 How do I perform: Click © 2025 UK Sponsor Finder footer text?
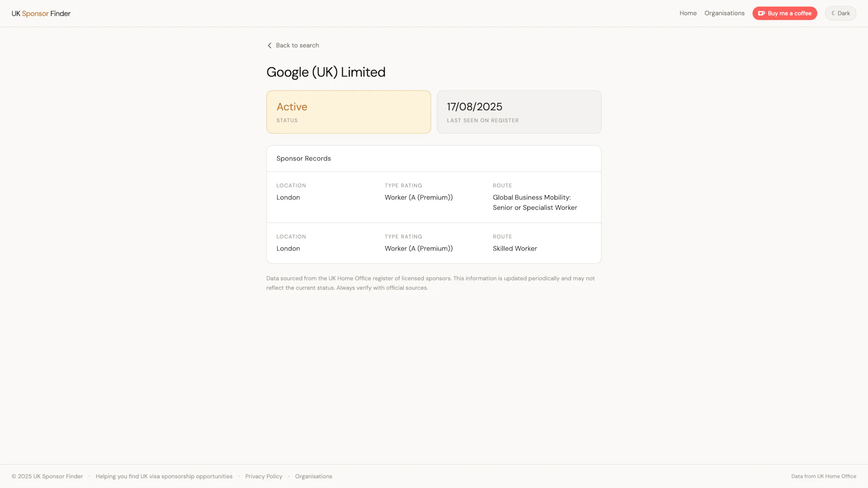click(47, 477)
